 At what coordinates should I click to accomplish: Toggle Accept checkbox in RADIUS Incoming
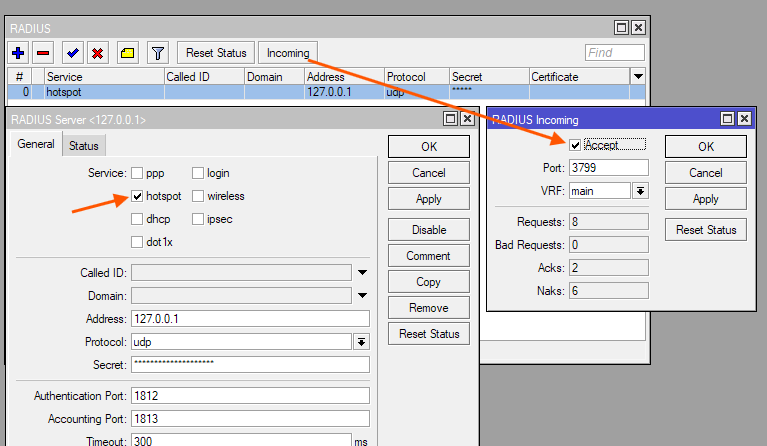point(575,145)
